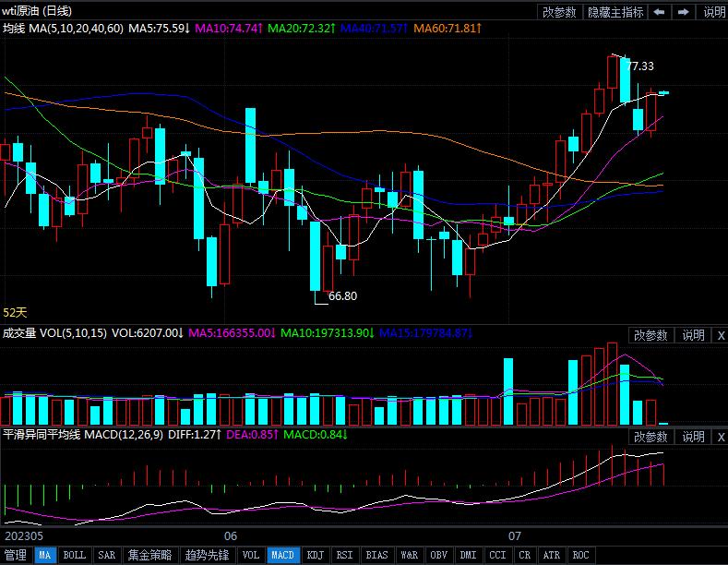
Task: Open 改参数 in the volume panel
Action: 650,335
